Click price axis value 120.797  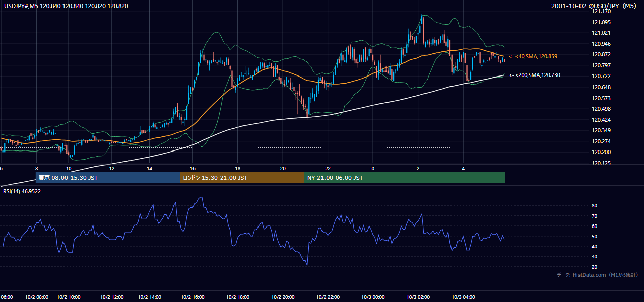(602, 65)
